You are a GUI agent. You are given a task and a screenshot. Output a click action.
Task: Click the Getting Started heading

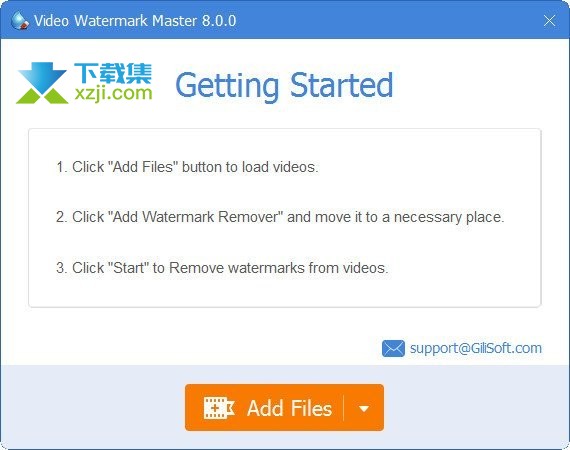pyautogui.click(x=284, y=86)
